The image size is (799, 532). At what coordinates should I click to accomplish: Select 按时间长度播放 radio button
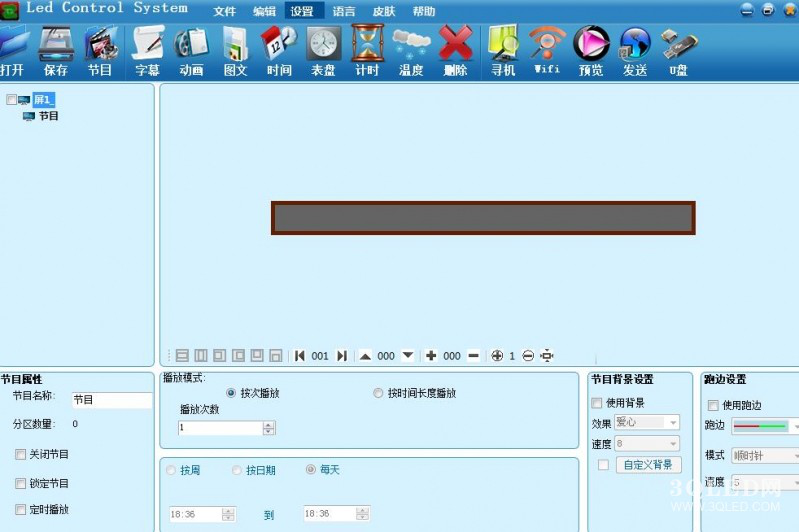coord(378,393)
